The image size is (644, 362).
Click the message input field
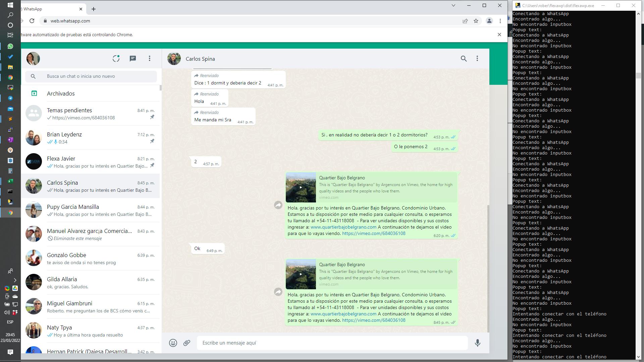click(332, 343)
